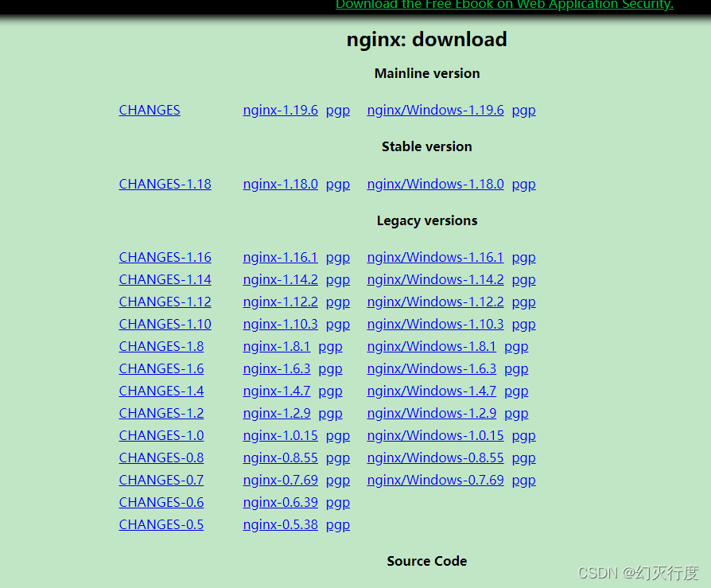This screenshot has height=588, width=711.
Task: Open pgp link beside nginx-0.5.38
Action: coord(338,524)
